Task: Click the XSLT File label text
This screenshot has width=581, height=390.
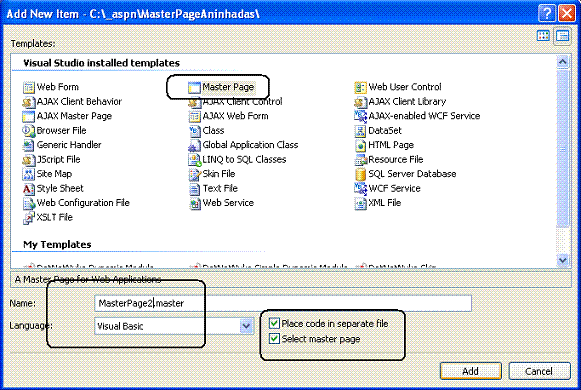Action: [x=54, y=217]
